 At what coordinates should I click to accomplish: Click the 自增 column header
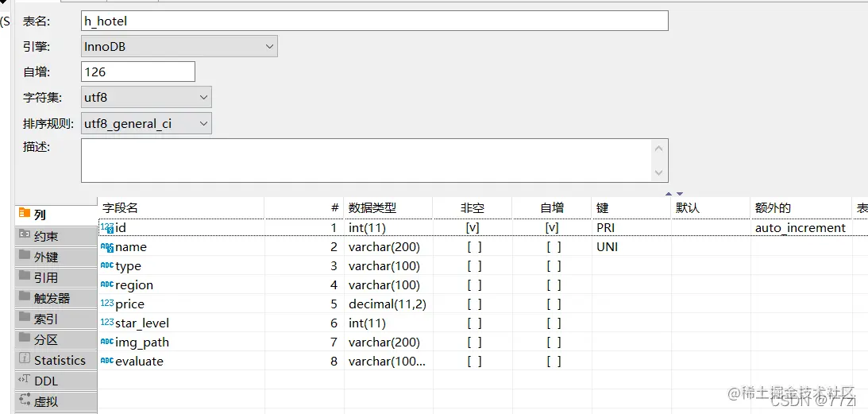(x=552, y=208)
